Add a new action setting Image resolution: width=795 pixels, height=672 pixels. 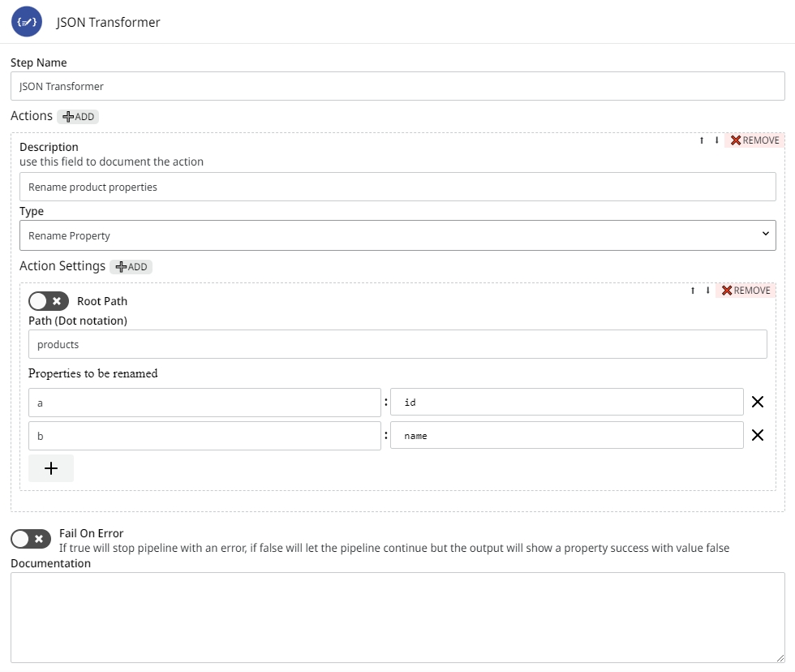131,267
